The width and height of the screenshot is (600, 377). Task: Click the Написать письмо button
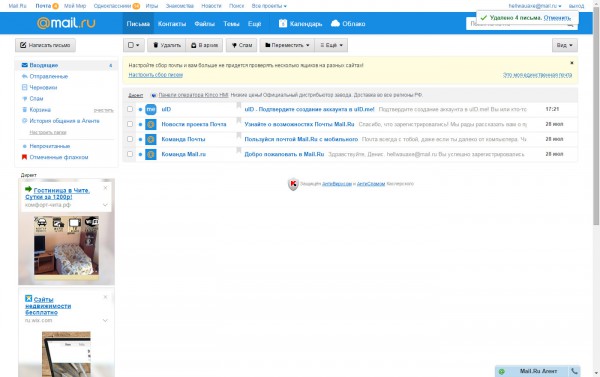click(x=45, y=45)
